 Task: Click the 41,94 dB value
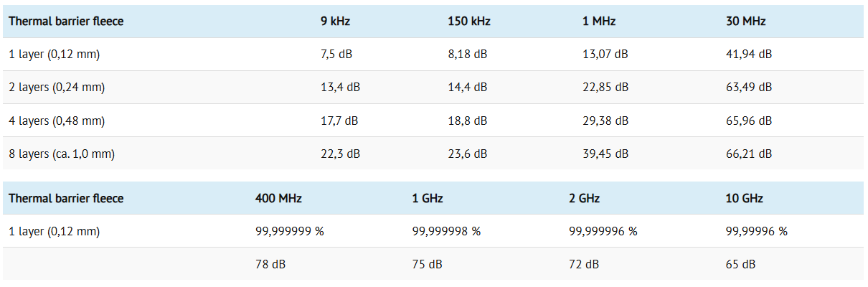(x=749, y=55)
